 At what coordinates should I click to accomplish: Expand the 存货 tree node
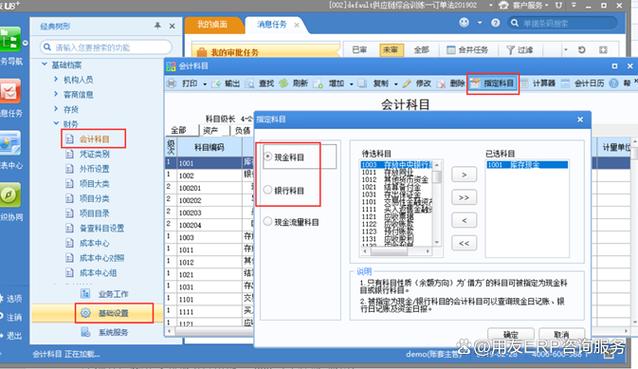point(56,109)
